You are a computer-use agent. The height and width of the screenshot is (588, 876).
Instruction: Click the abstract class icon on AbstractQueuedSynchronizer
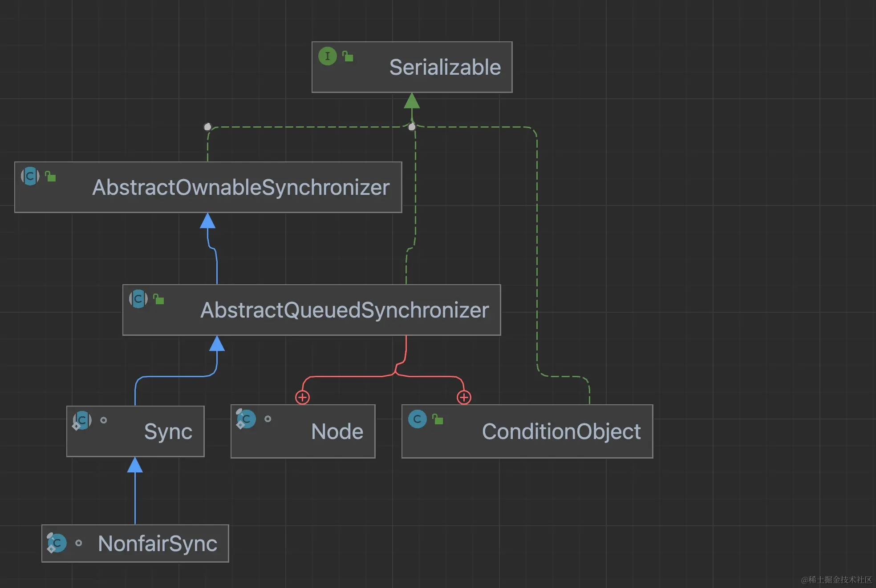point(138,299)
